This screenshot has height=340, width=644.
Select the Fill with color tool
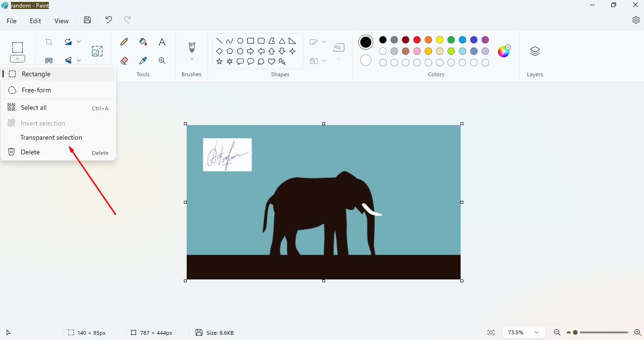(x=143, y=42)
